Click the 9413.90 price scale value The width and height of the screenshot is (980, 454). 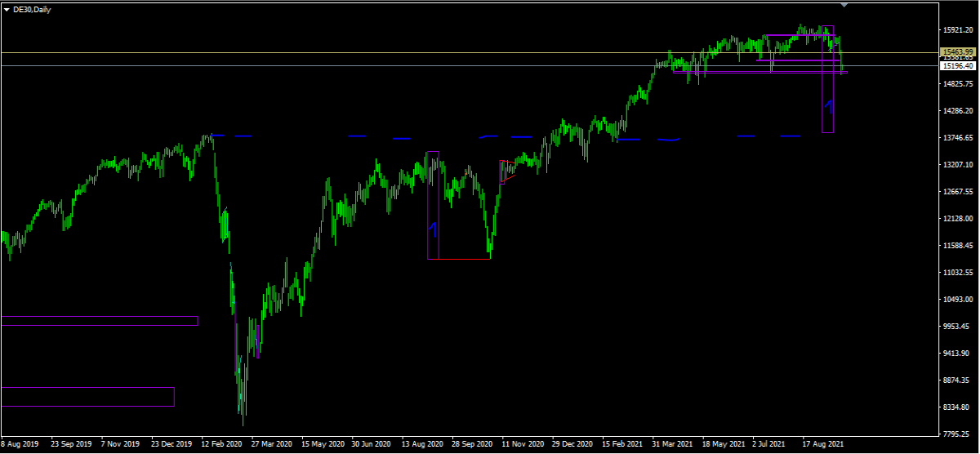coord(955,354)
